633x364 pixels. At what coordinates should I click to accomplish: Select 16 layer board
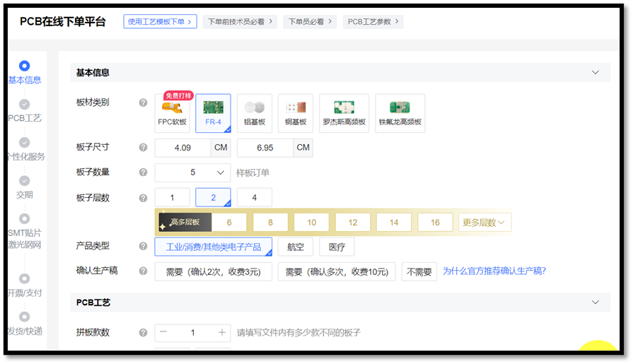point(435,223)
